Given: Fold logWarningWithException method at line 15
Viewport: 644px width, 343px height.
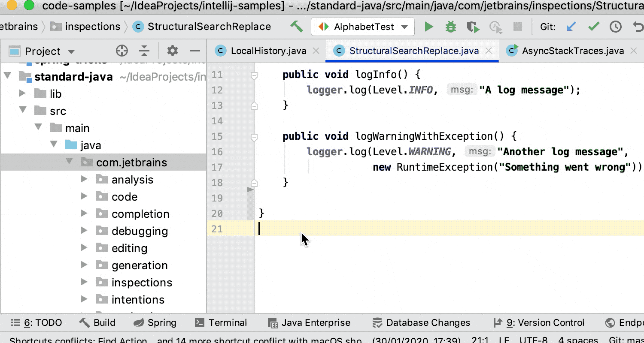Looking at the screenshot, I should 254,137.
